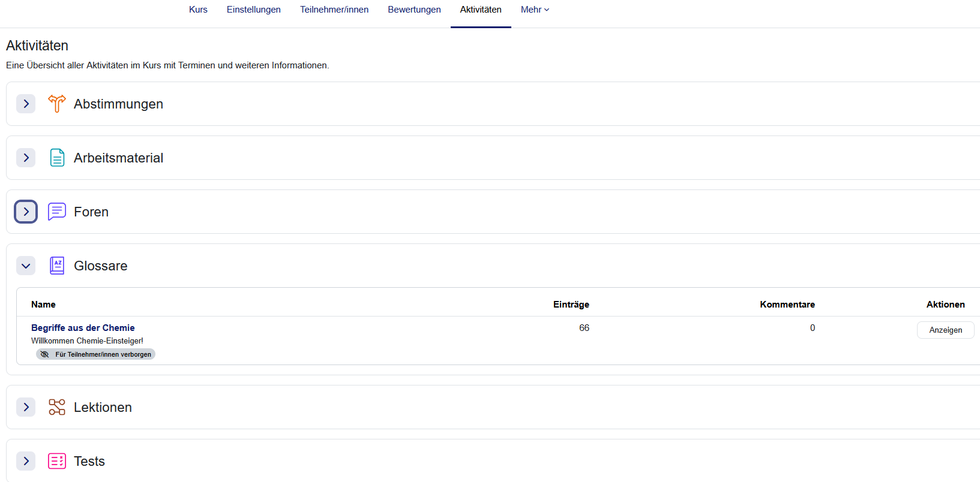The height and width of the screenshot is (482, 980).
Task: Collapse the Glossare section
Action: point(26,266)
